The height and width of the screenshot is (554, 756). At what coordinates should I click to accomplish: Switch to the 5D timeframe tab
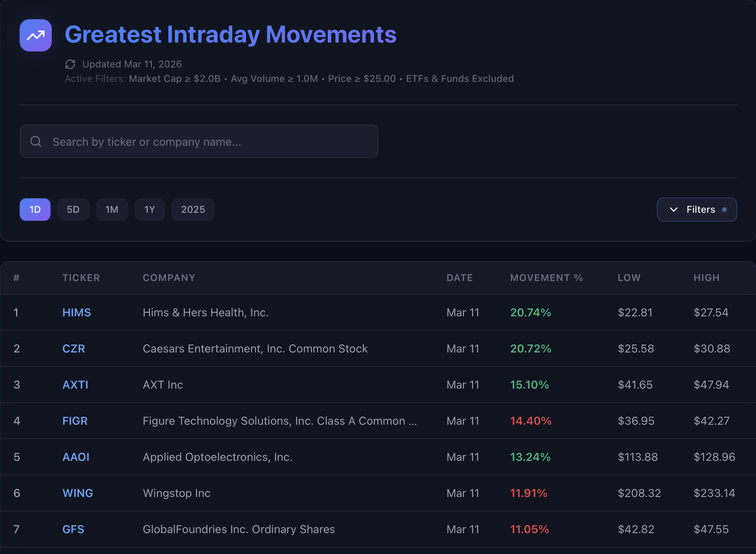point(73,210)
